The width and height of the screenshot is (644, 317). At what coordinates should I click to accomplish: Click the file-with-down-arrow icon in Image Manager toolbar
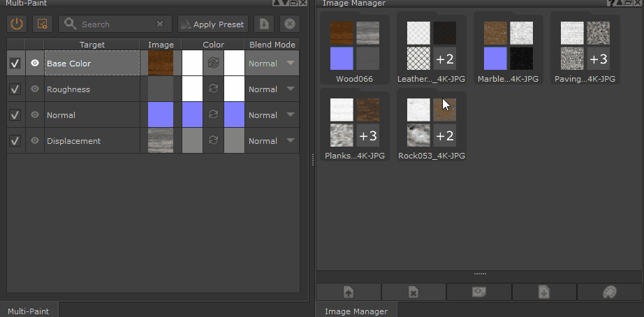click(544, 293)
